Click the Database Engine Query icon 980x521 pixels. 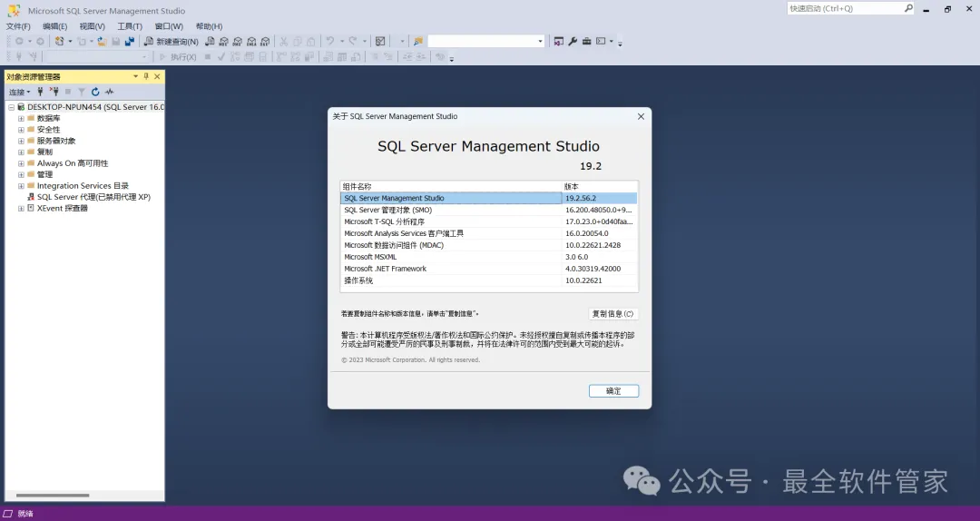click(210, 41)
